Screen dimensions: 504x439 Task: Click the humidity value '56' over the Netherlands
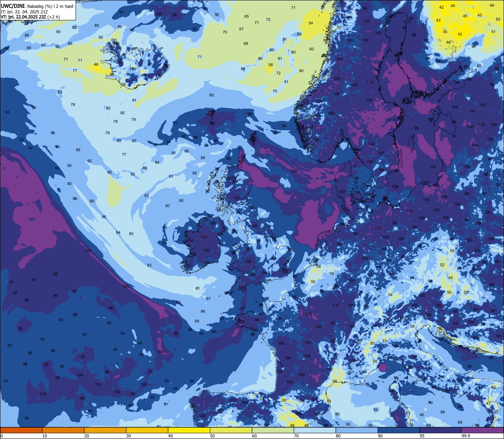coord(319,267)
